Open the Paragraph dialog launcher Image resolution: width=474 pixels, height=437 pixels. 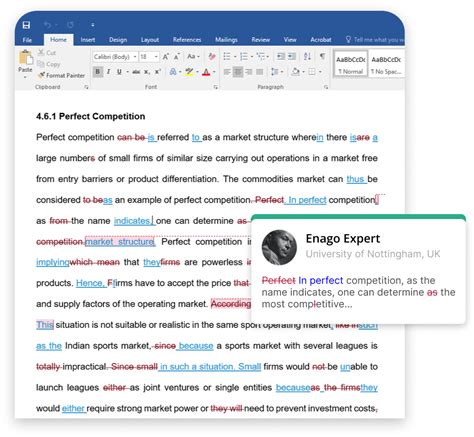coord(326,87)
